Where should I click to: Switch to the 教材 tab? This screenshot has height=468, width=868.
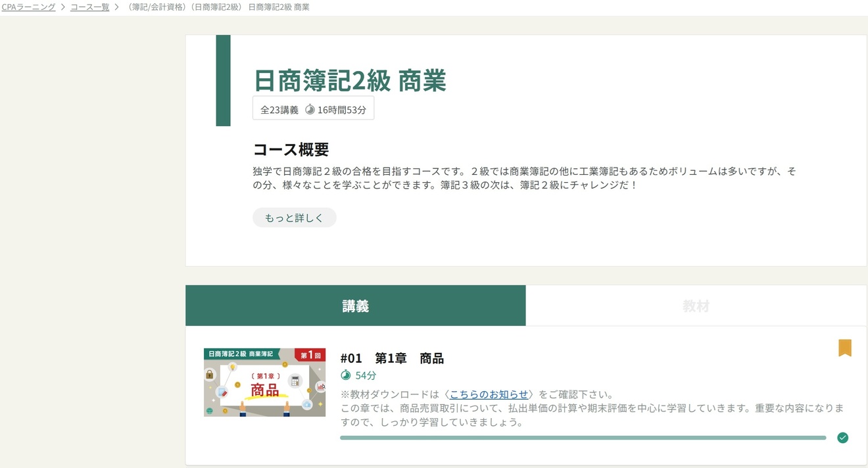tap(696, 306)
